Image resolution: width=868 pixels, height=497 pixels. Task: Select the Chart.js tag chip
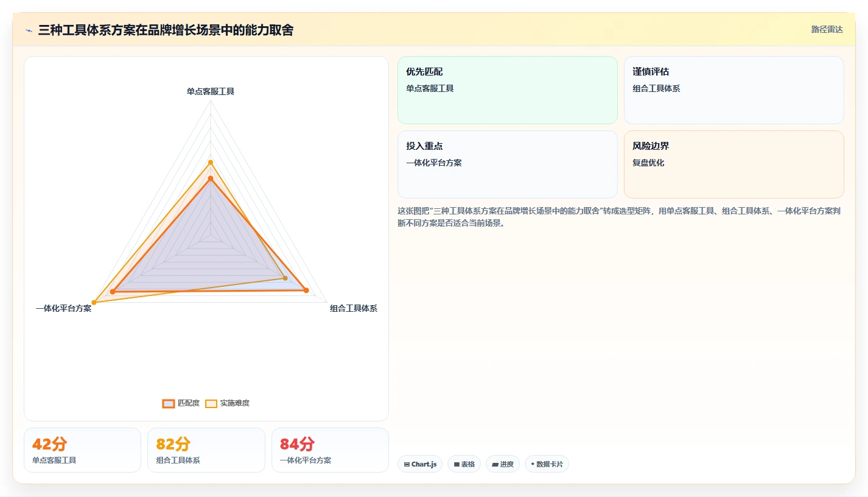point(420,464)
